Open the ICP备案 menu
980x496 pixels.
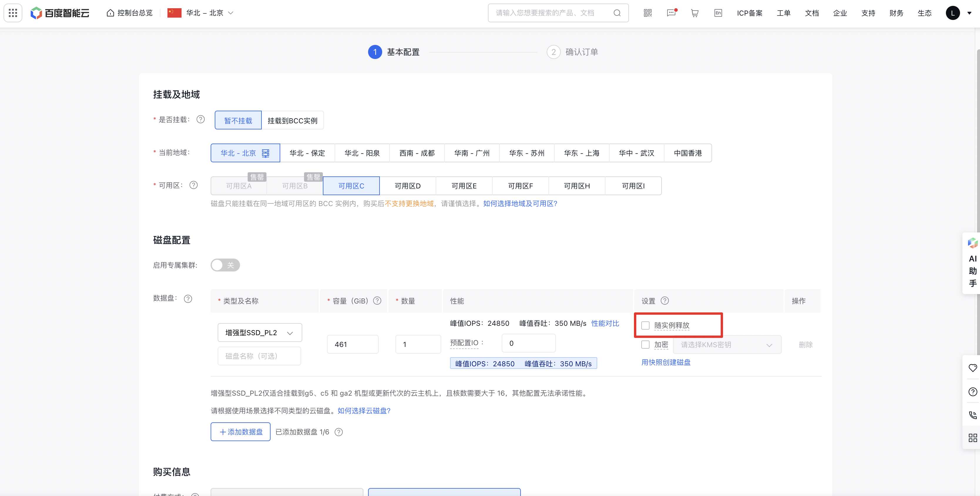click(749, 13)
